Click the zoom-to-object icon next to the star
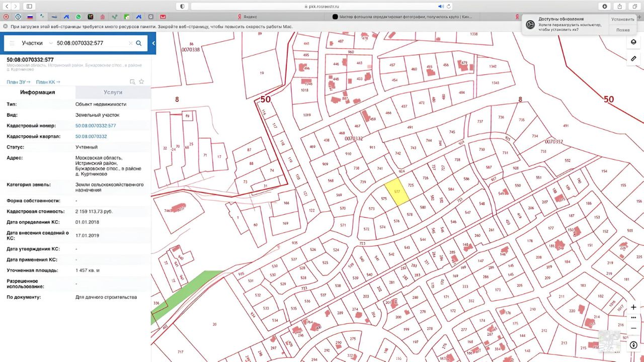 point(132,81)
